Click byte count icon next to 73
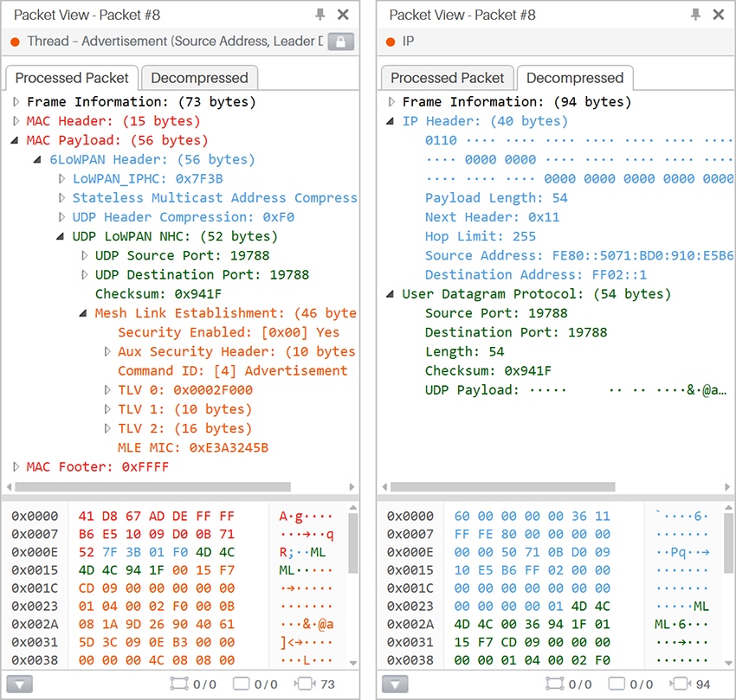736x700 pixels. [x=305, y=684]
